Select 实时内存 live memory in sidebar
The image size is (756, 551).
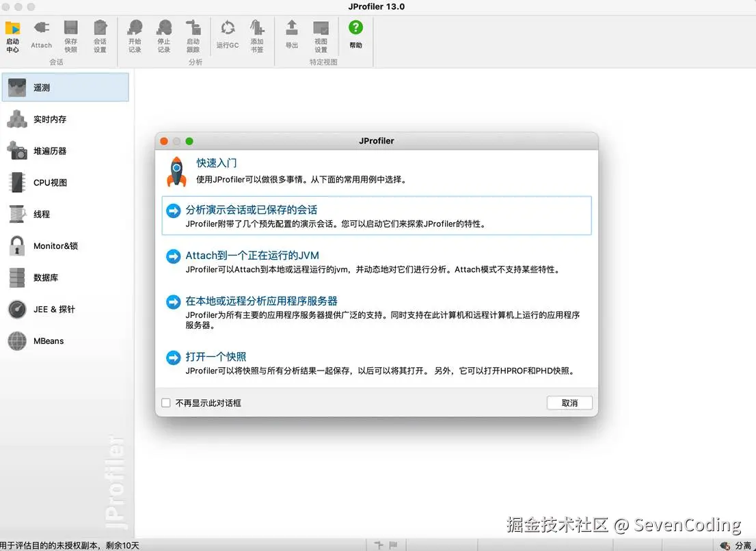tap(66, 119)
